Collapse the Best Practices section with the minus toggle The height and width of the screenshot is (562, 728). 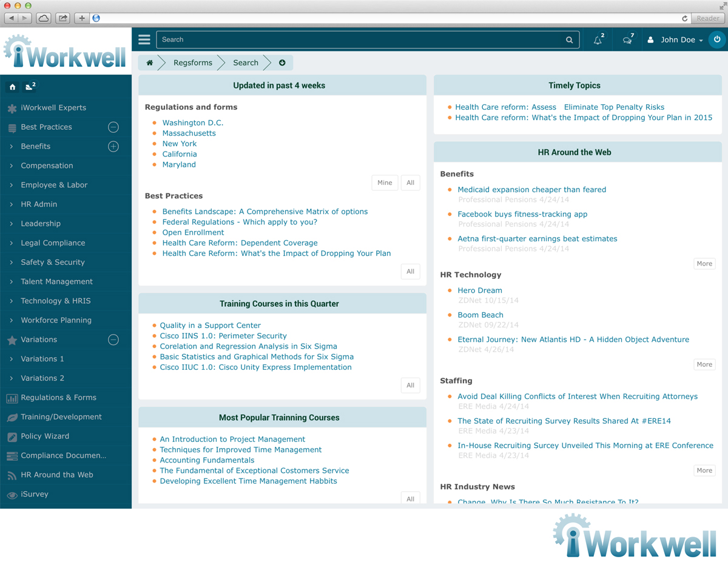(x=113, y=127)
